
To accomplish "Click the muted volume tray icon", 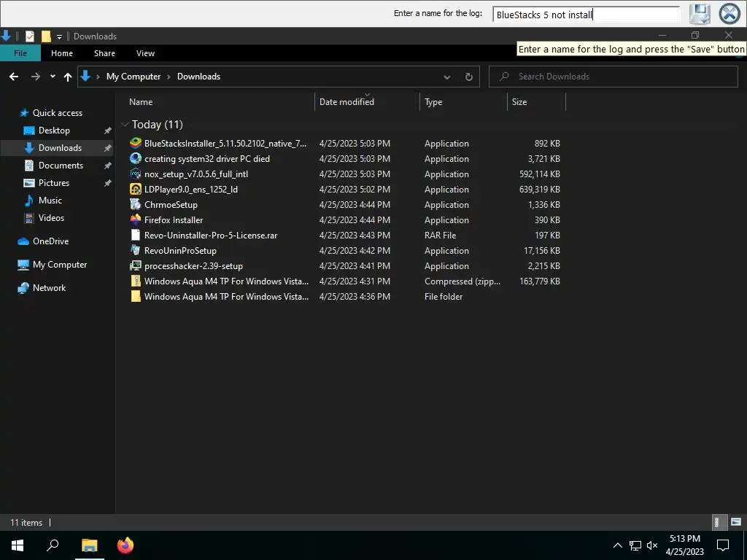I will tap(652, 545).
